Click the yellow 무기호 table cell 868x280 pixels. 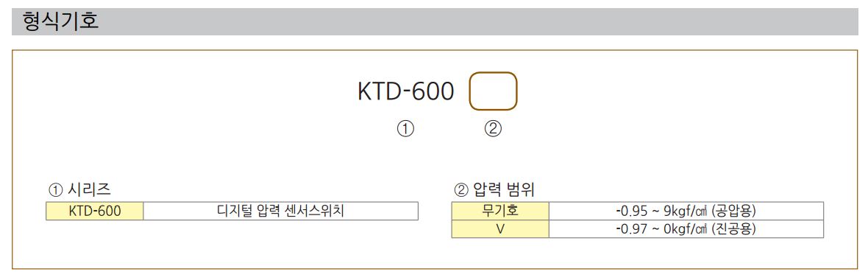click(500, 211)
